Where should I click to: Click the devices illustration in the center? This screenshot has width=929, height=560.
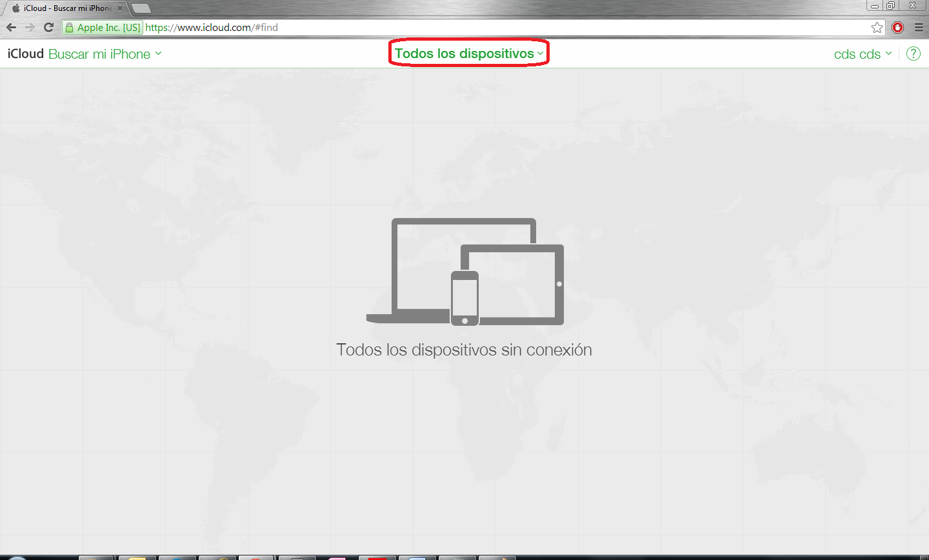(x=464, y=272)
